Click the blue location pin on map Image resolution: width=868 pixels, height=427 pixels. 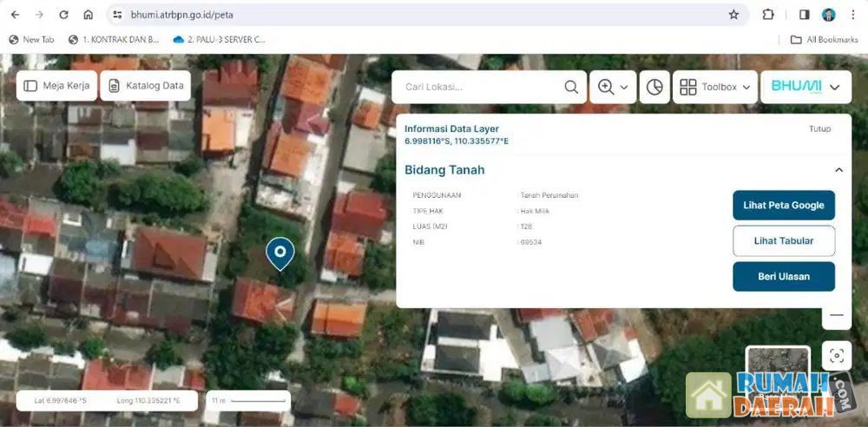[x=279, y=253]
